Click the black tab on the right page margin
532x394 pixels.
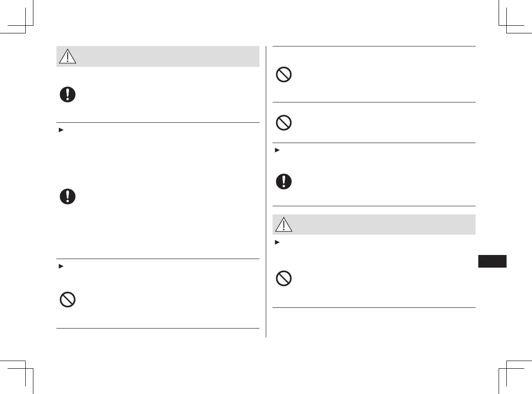[492, 261]
